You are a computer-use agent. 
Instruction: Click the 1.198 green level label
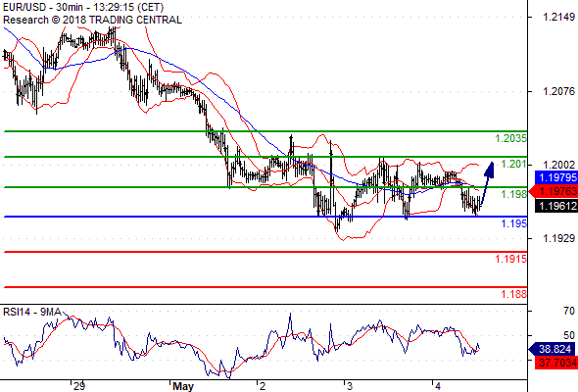click(514, 194)
